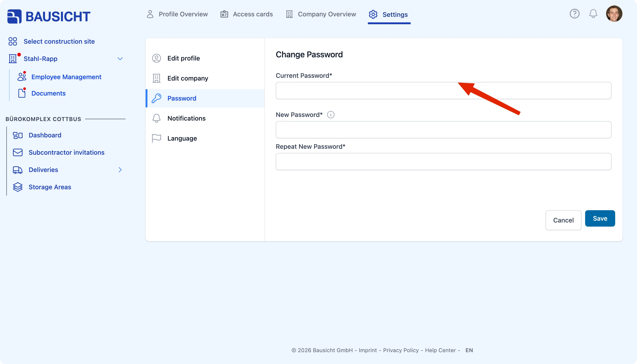
Task: Click the Bausicht logo
Action: [x=49, y=17]
